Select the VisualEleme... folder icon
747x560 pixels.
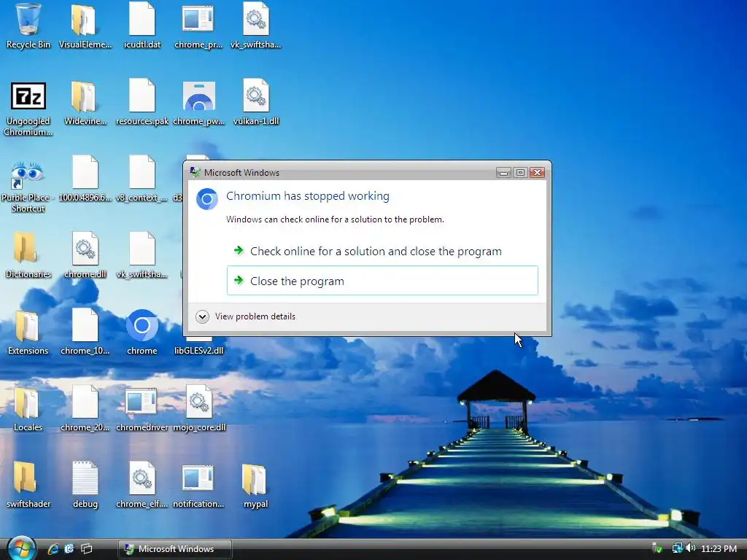click(85, 26)
